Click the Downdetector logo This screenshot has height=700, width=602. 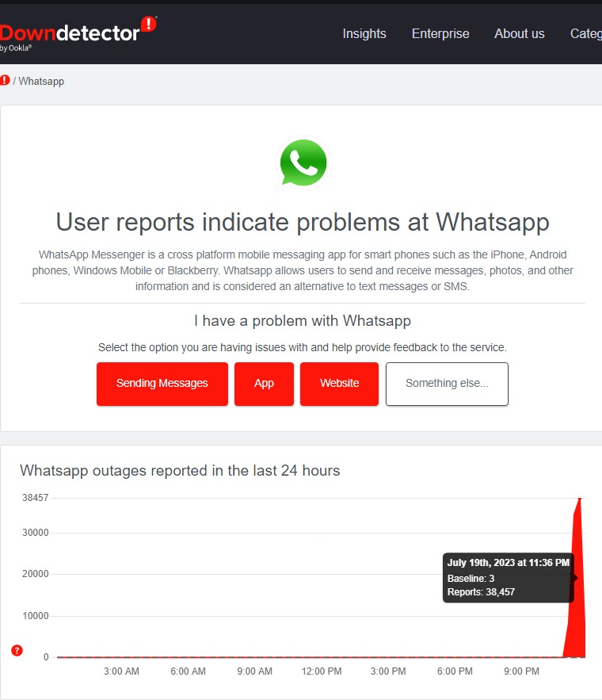click(x=78, y=34)
